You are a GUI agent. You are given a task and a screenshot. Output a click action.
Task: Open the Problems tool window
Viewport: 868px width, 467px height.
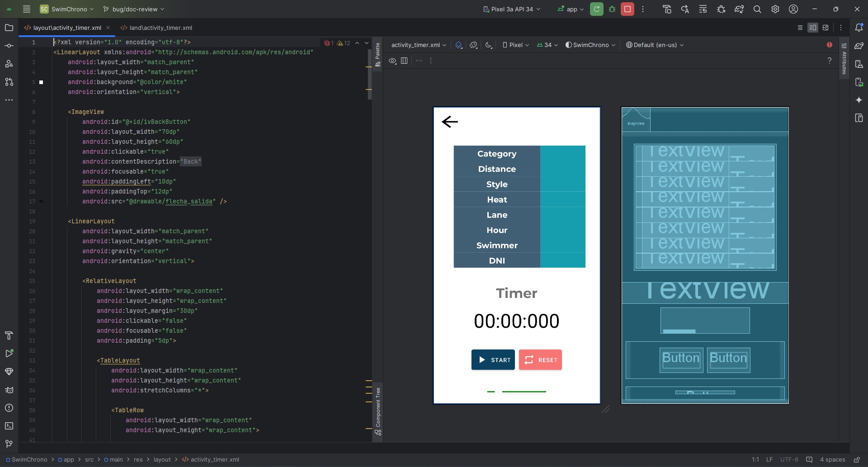(x=9, y=408)
